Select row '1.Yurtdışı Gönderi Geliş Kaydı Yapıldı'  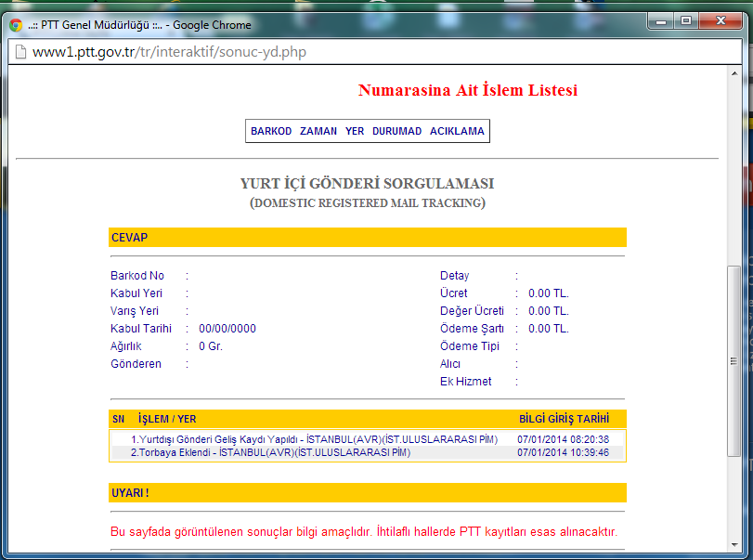pos(368,439)
